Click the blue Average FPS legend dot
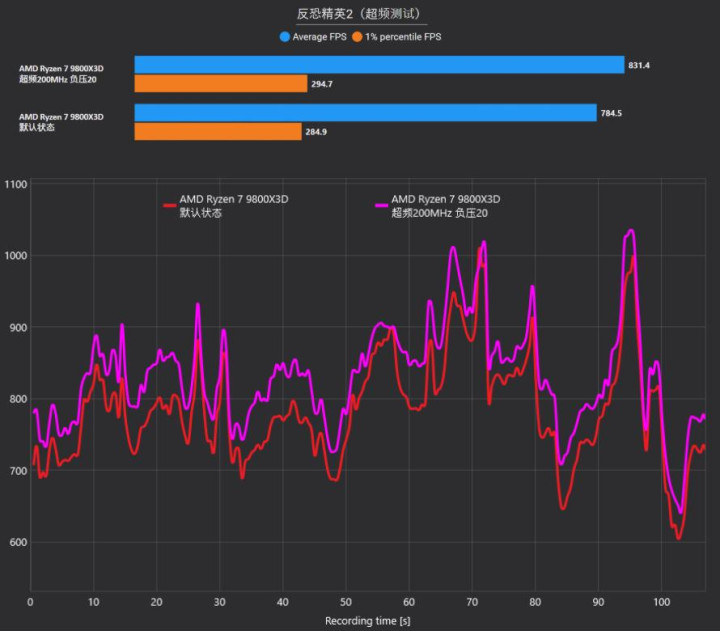This screenshot has height=631, width=720. tap(285, 37)
